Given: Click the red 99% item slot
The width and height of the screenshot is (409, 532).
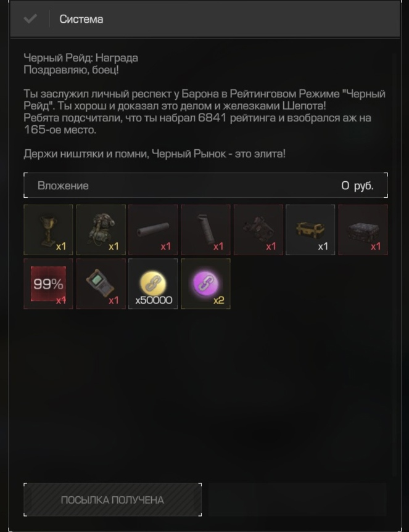Looking at the screenshot, I should [48, 284].
